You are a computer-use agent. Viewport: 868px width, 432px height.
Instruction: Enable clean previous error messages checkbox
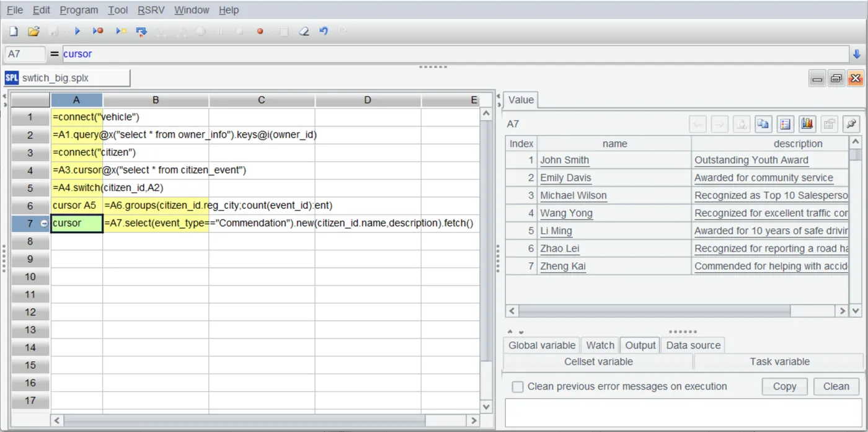[518, 387]
